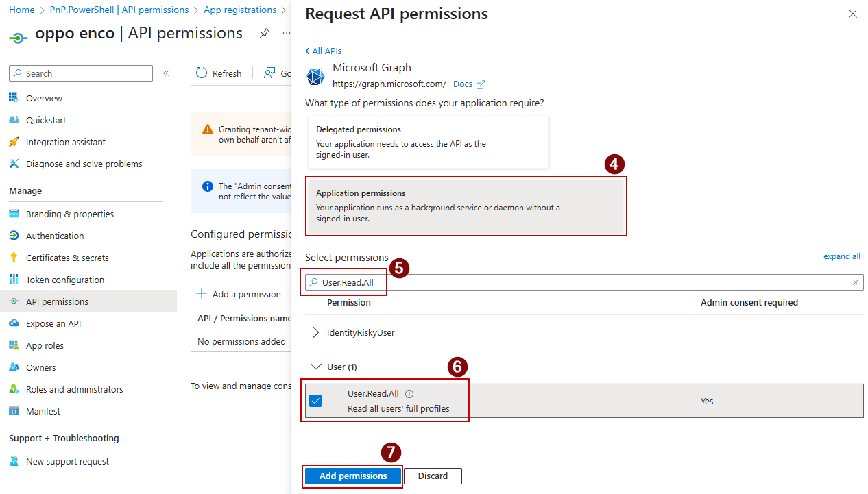
Task: Clear the permission search using the X icon
Action: (855, 282)
